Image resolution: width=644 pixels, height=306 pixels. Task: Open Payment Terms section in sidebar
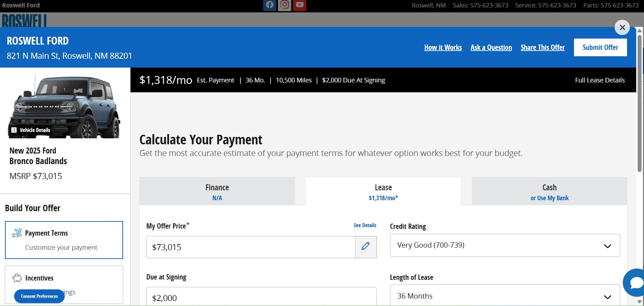pos(64,240)
